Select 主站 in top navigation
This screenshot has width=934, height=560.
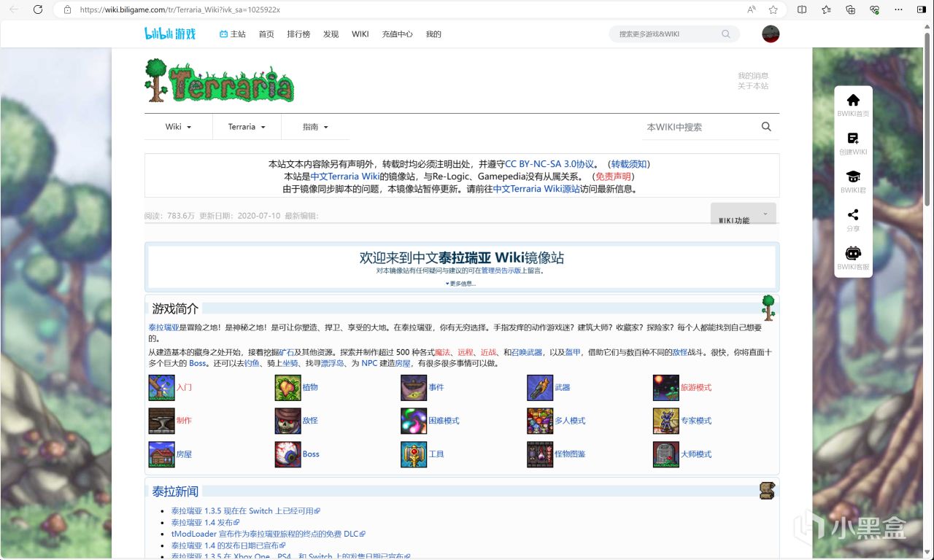(x=233, y=34)
